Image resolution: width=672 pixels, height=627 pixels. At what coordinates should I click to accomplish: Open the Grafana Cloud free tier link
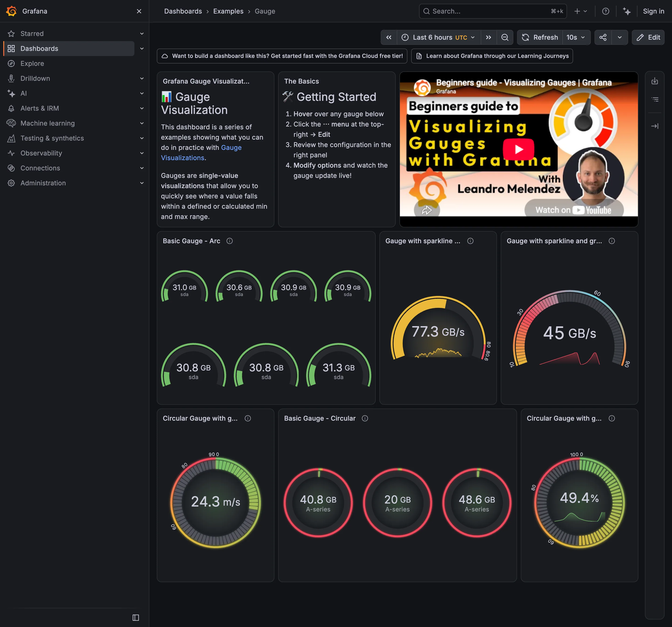[x=282, y=56]
